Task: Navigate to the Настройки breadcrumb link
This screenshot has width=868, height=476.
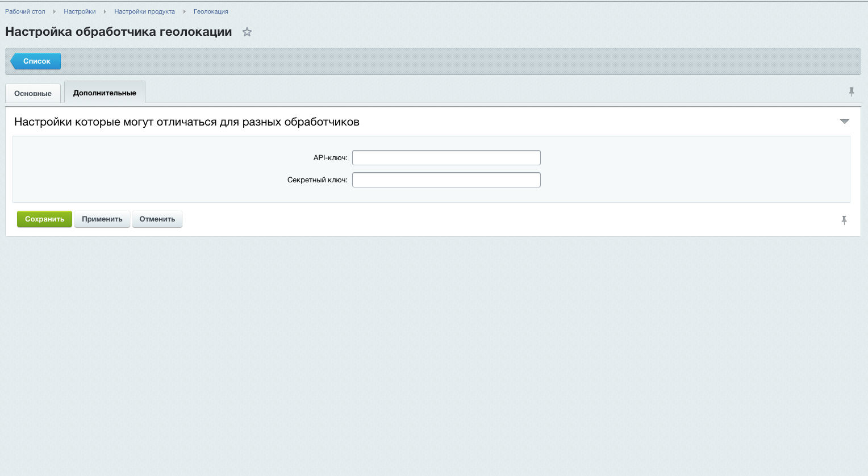Action: pyautogui.click(x=80, y=11)
